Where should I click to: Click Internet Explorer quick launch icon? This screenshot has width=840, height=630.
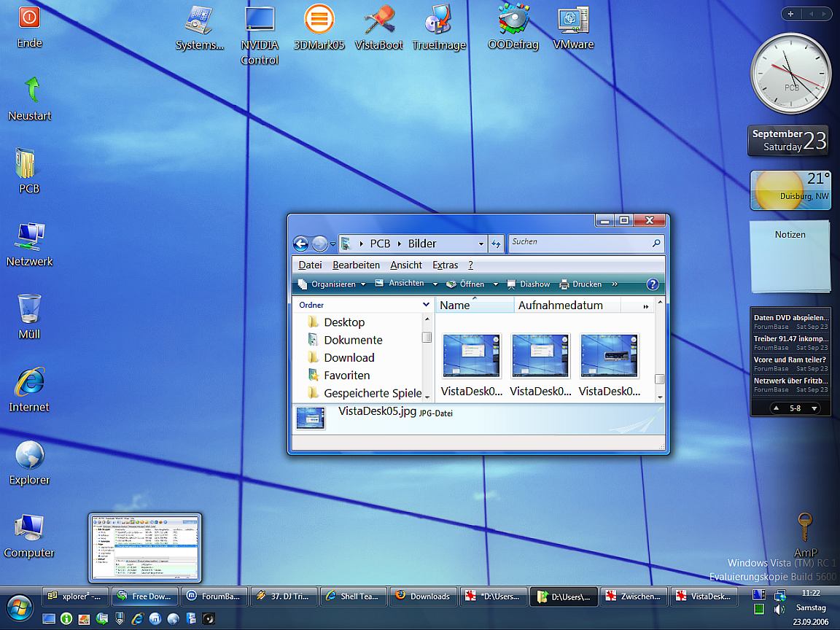pos(137,619)
